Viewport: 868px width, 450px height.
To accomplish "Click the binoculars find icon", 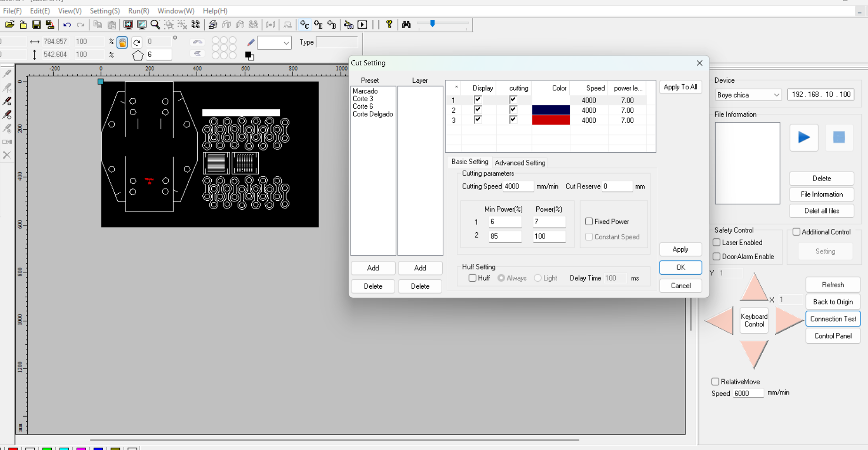I will [x=406, y=24].
